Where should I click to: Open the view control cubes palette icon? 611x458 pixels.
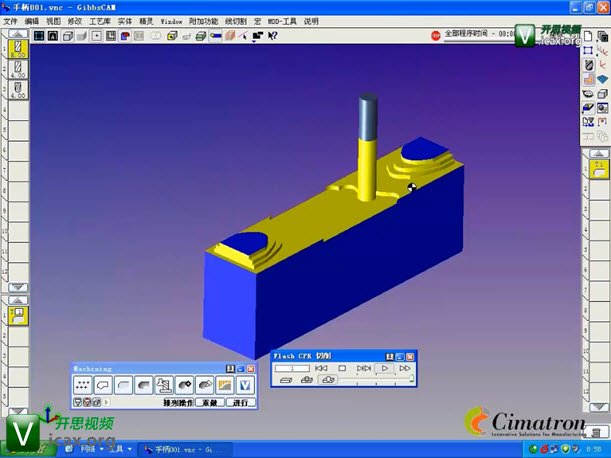[603, 36]
